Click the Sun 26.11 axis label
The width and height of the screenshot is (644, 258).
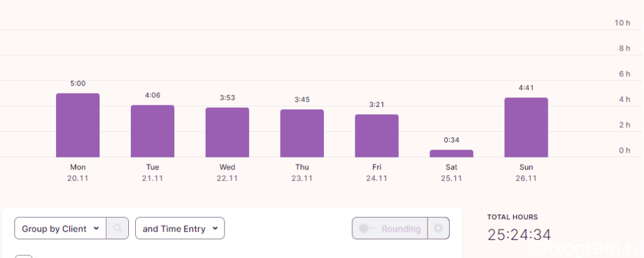pos(526,173)
